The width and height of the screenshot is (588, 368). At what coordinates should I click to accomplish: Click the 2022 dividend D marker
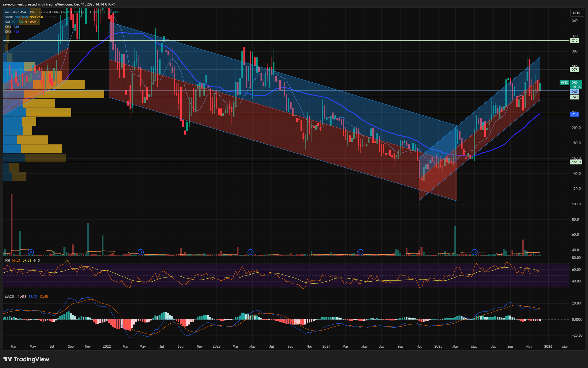coord(141,252)
